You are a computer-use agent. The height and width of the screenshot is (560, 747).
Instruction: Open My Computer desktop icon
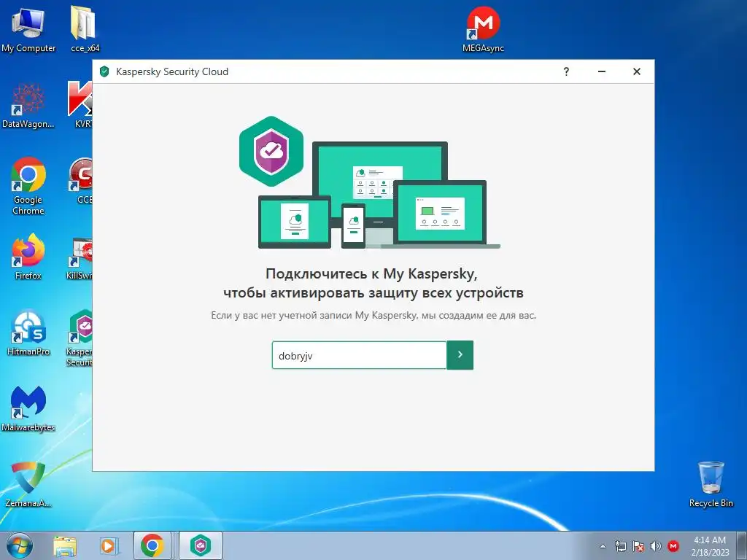click(x=28, y=30)
